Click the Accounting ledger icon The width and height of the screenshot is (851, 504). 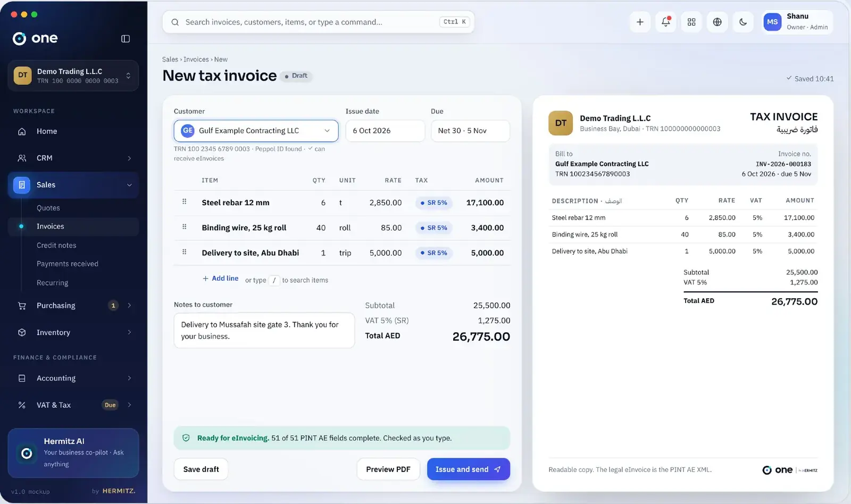pos(22,378)
